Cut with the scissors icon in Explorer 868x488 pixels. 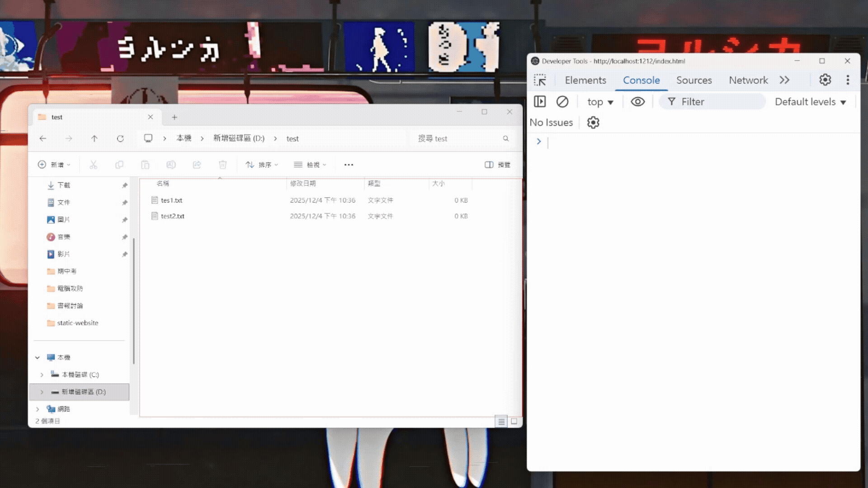tap(94, 164)
